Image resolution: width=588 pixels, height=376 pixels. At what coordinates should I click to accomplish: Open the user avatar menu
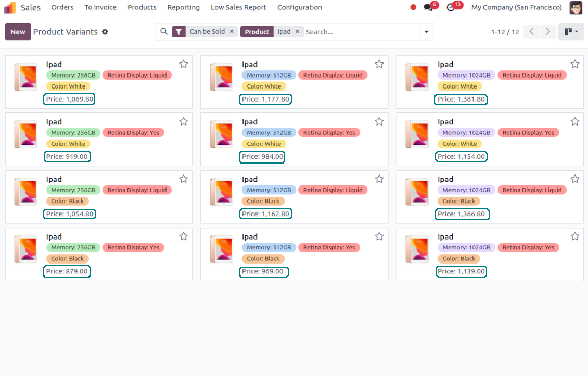click(x=576, y=7)
